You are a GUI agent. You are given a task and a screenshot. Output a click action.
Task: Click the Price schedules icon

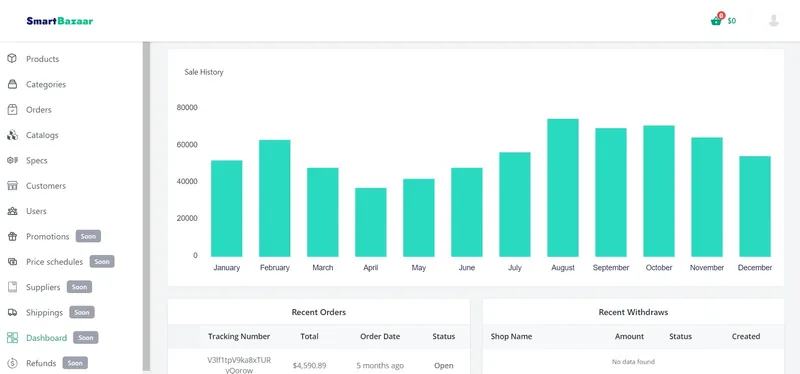12,262
